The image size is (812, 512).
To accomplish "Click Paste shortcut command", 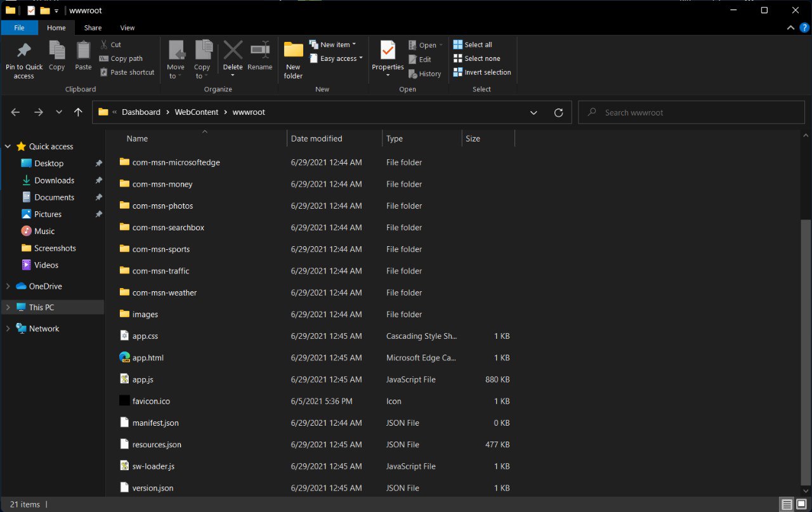I will [127, 72].
